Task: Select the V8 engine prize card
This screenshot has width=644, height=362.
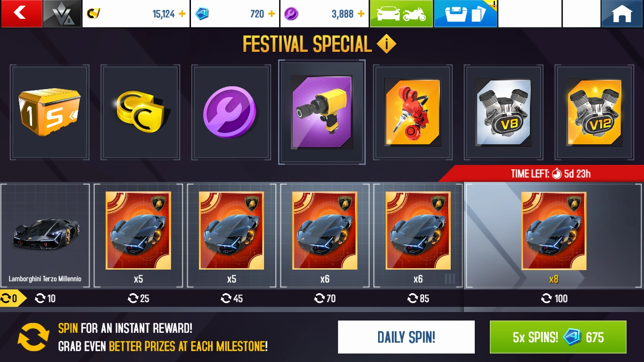Action: (x=504, y=112)
